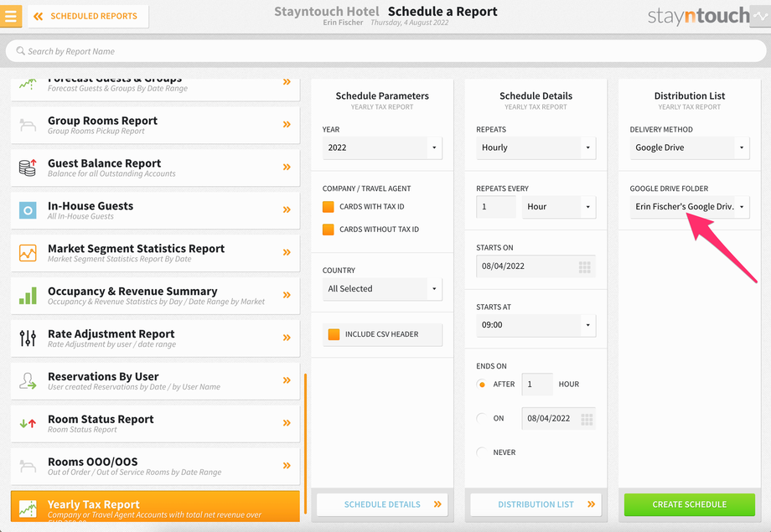This screenshot has height=532, width=771.
Task: Open the hamburger main menu
Action: (x=10, y=16)
